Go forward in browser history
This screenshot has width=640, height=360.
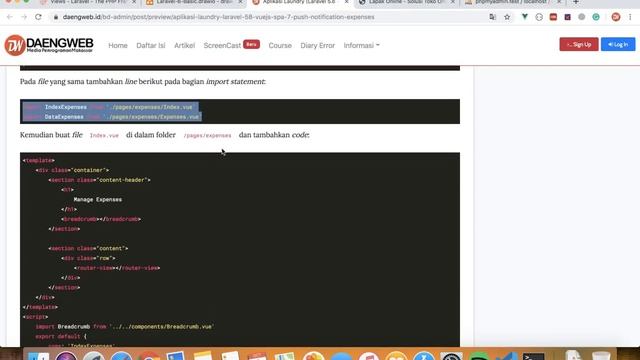24,17
